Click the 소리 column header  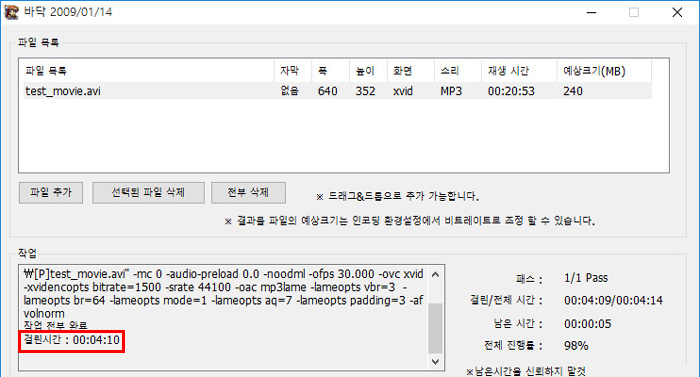pyautogui.click(x=458, y=71)
